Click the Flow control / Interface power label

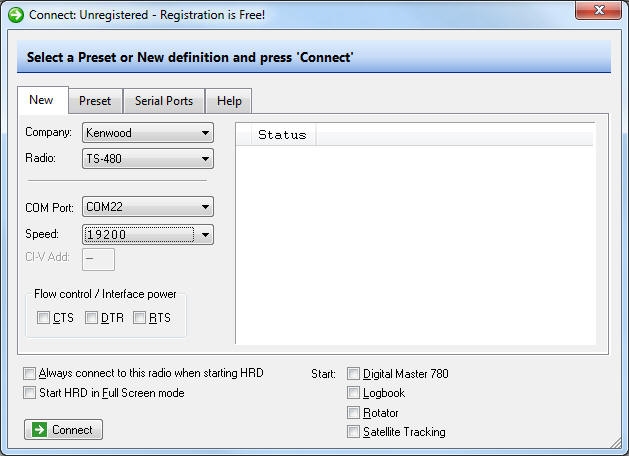[x=105, y=294]
